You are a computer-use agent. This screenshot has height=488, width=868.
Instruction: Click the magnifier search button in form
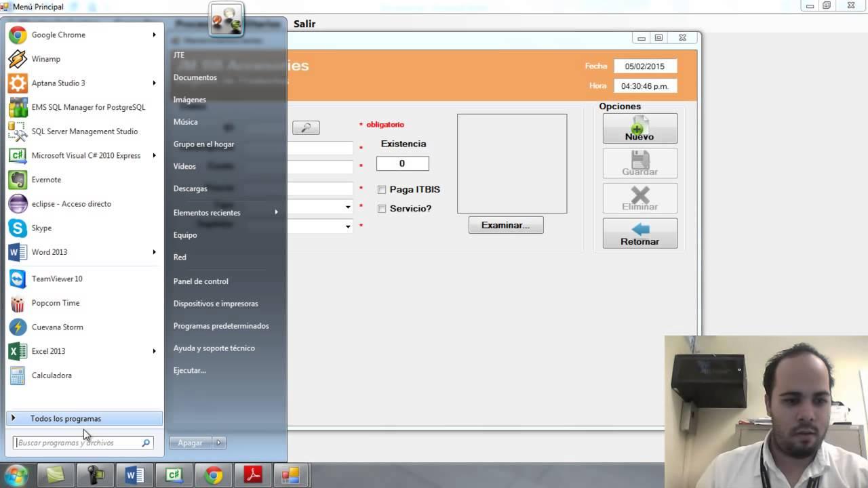(x=306, y=127)
